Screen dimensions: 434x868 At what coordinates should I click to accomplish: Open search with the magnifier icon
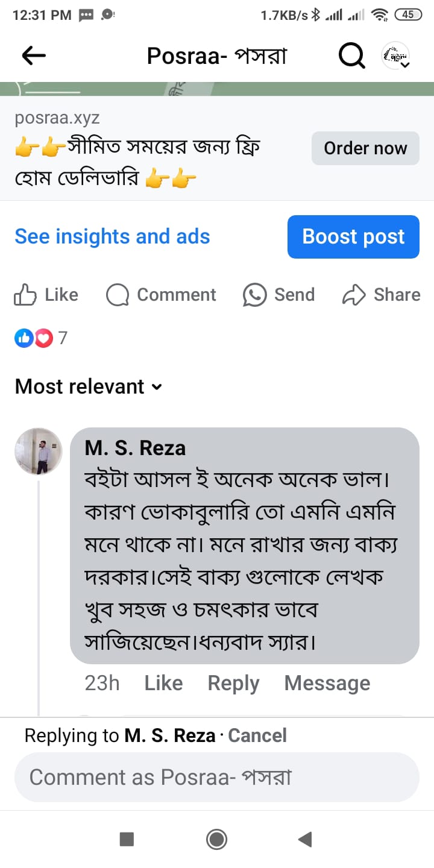coord(351,55)
